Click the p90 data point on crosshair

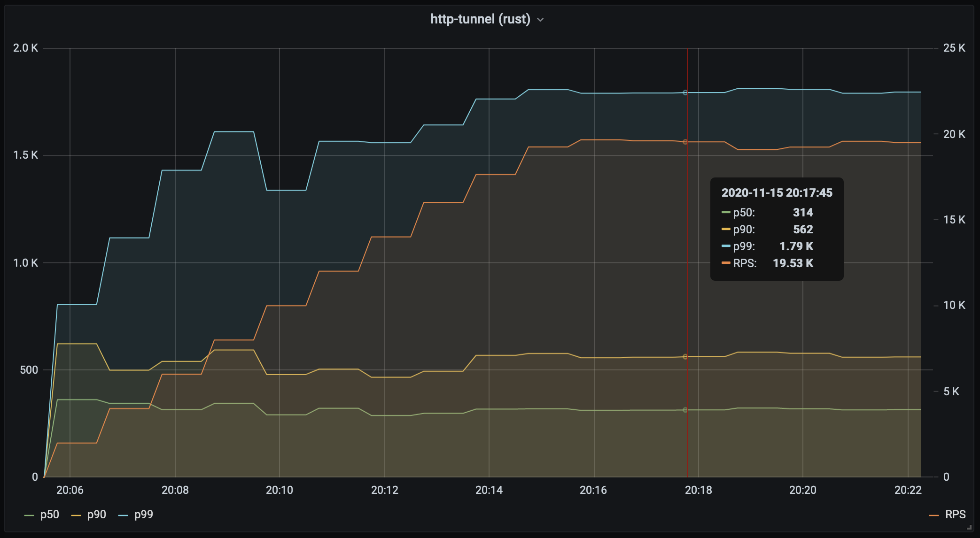685,357
